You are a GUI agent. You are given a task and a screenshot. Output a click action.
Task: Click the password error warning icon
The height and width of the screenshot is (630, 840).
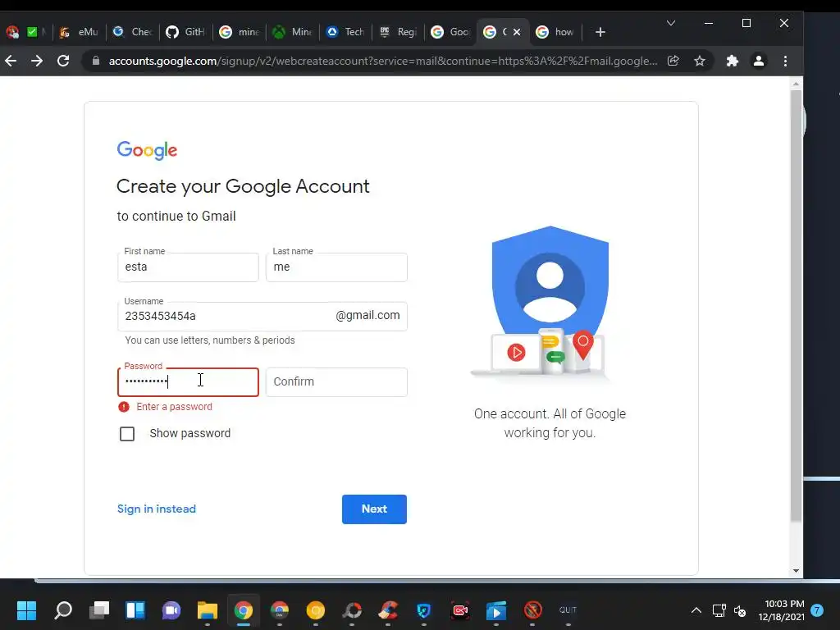tap(124, 407)
